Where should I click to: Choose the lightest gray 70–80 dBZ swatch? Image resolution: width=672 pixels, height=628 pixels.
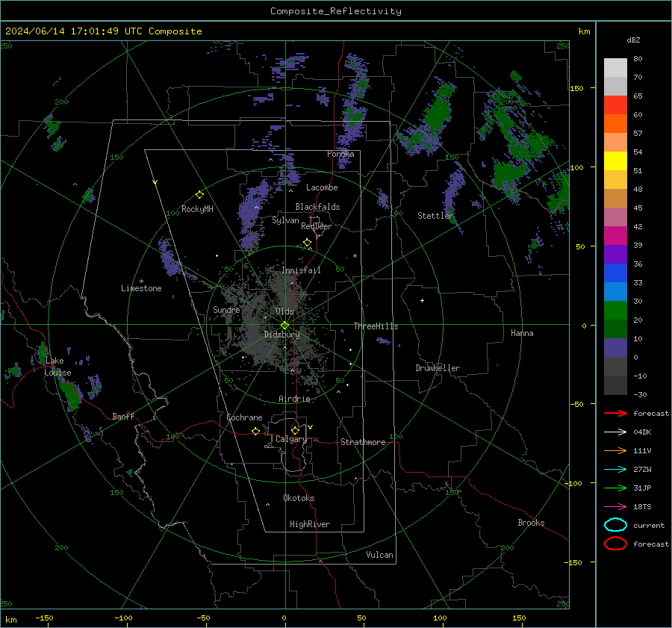tap(615, 68)
